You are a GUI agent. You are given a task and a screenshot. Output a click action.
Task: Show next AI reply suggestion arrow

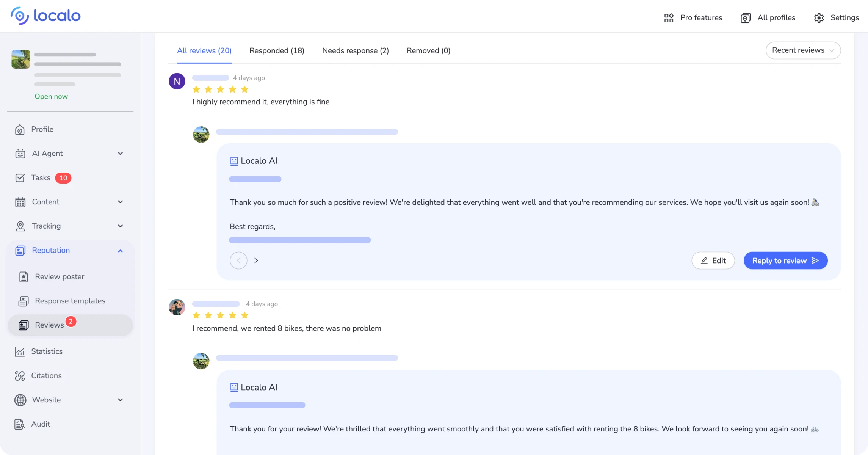(x=256, y=260)
